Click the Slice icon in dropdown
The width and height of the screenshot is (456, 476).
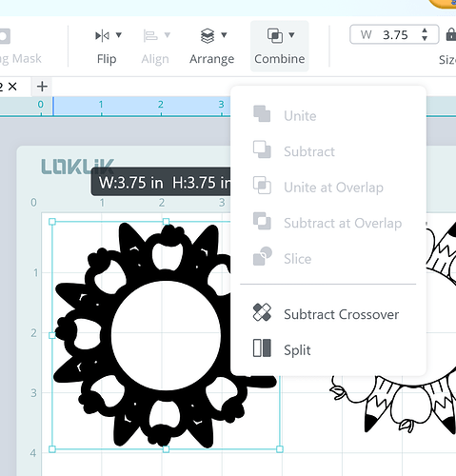263,256
